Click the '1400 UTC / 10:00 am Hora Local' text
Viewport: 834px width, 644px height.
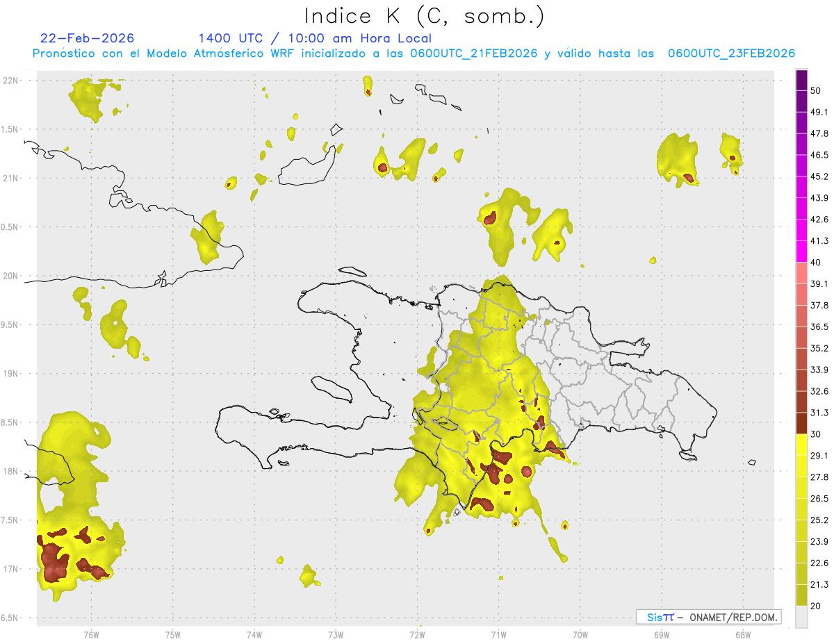click(315, 38)
